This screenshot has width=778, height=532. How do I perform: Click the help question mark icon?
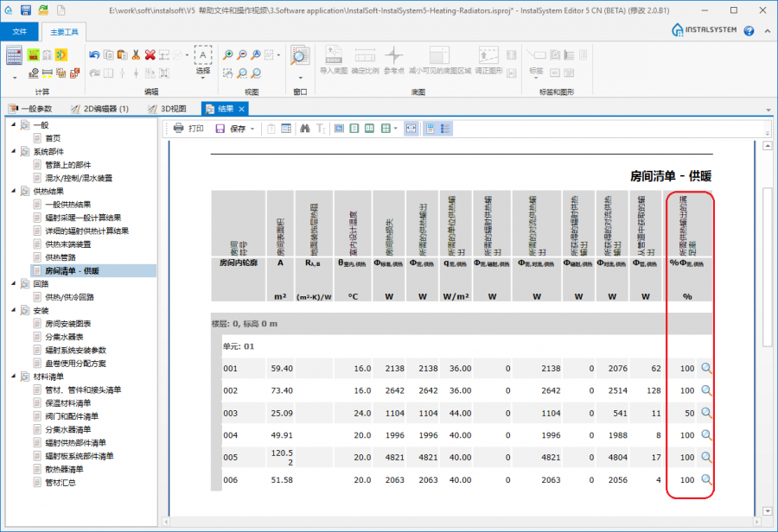[x=749, y=30]
